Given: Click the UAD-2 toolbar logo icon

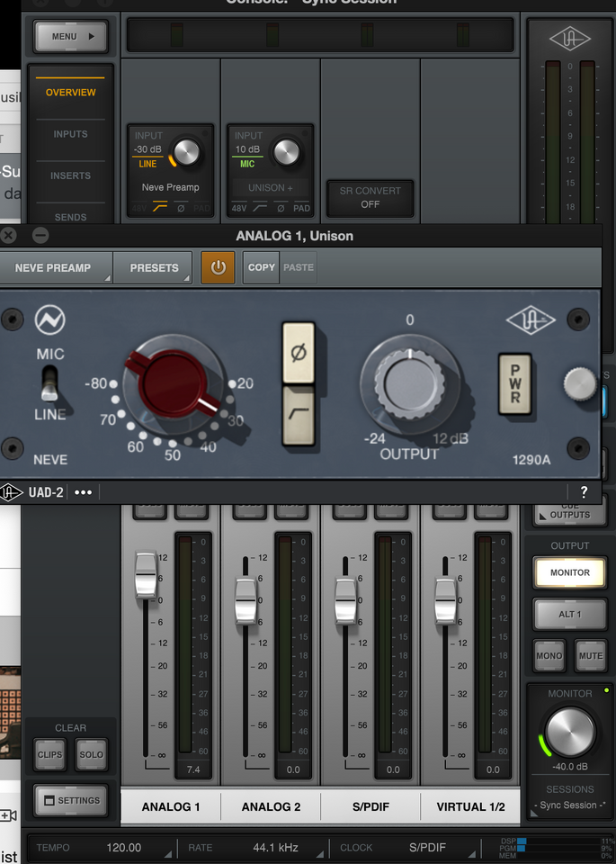Looking at the screenshot, I should tap(10, 492).
